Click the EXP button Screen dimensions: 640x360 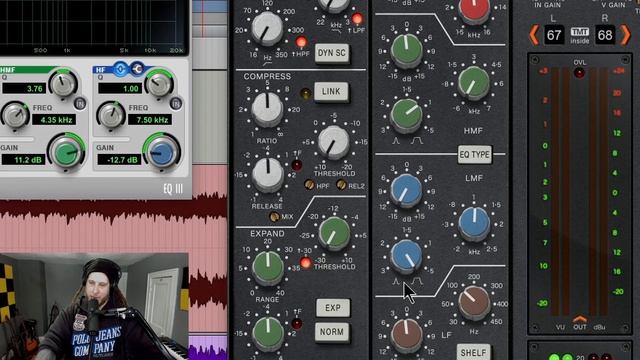click(333, 308)
